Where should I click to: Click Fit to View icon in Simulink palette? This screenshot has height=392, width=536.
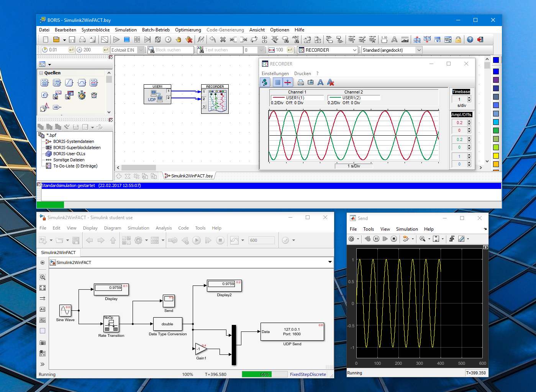(43, 288)
